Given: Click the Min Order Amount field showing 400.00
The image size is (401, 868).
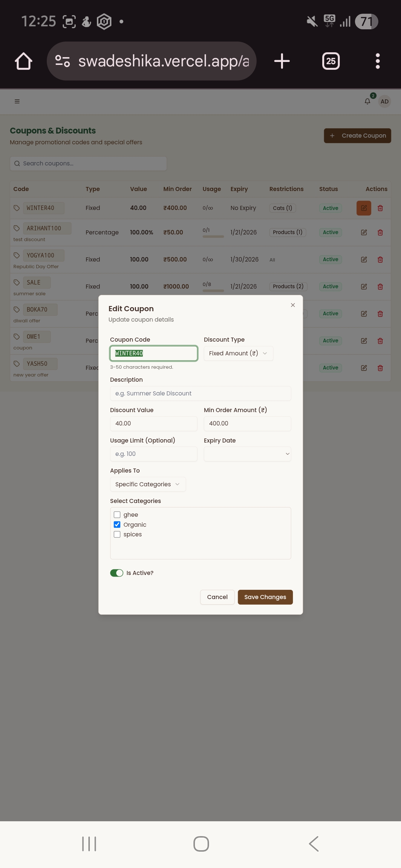Looking at the screenshot, I should point(247,424).
